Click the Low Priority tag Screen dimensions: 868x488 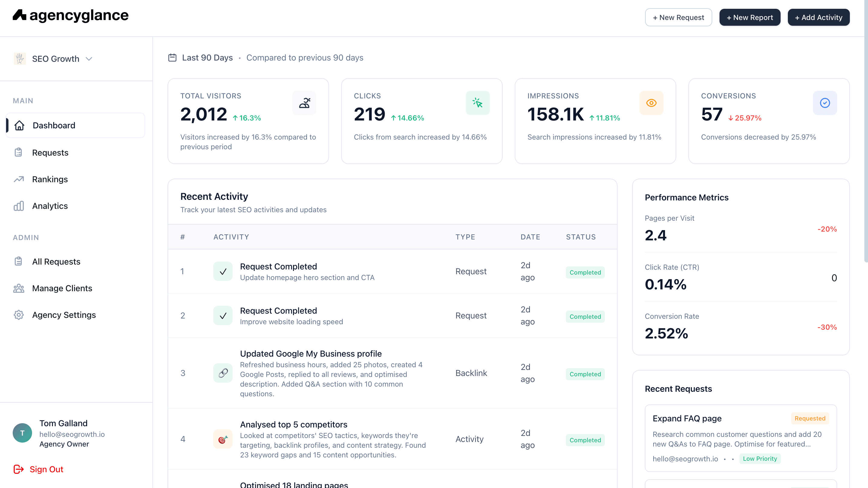pyautogui.click(x=759, y=459)
